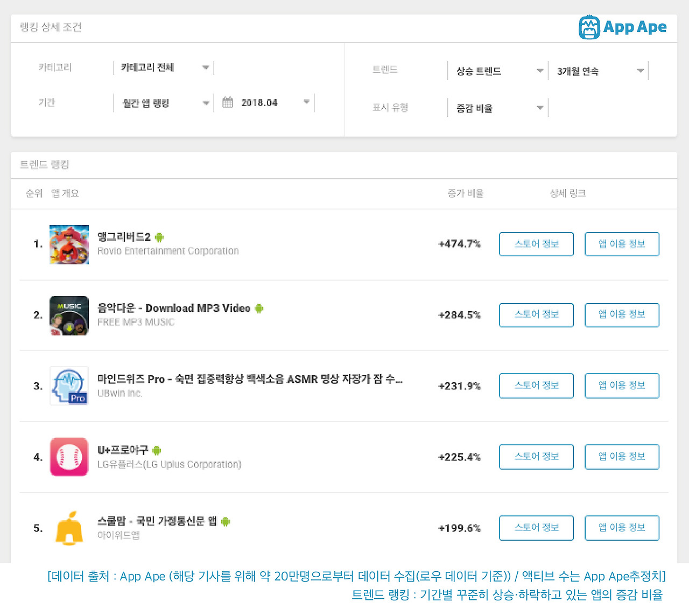Click 스토어 정보 for 마인드위즈 Pro
Viewport: 689px width, 616px height.
coord(537,386)
